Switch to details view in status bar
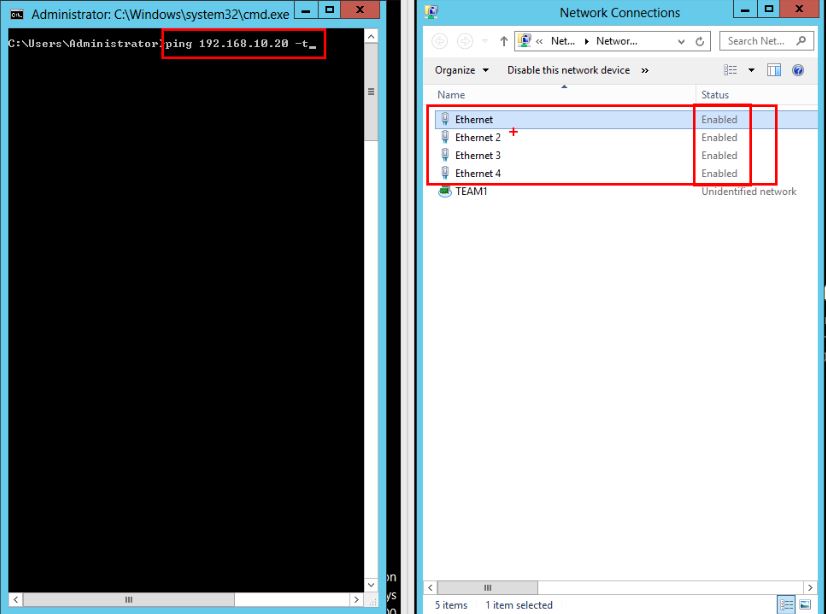The width and height of the screenshot is (826, 614). click(787, 605)
